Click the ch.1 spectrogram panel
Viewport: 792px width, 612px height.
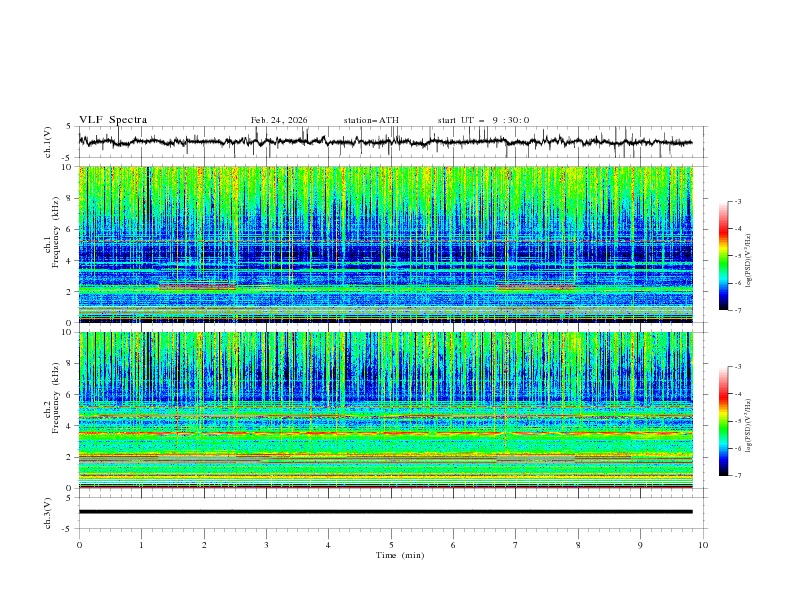tap(385, 244)
